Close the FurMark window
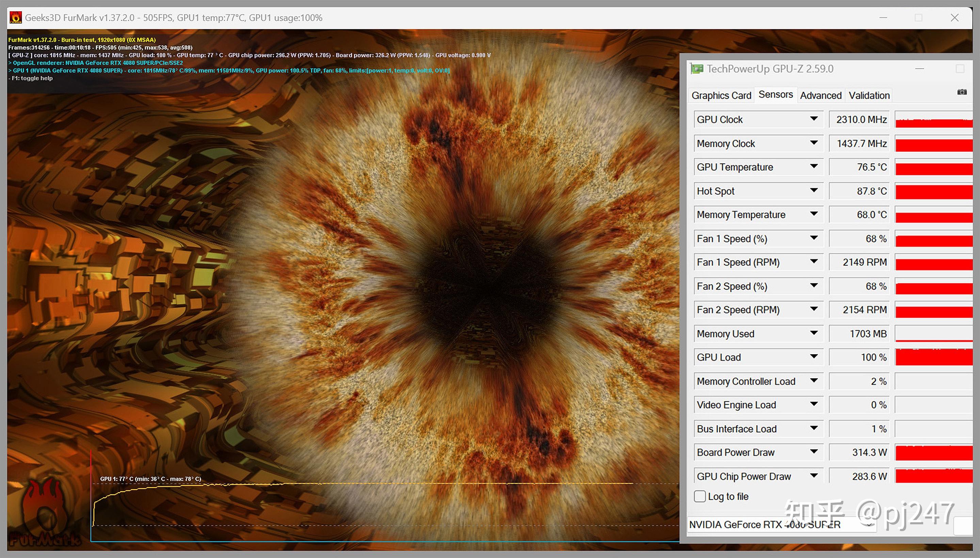The height and width of the screenshot is (558, 980). (x=954, y=18)
